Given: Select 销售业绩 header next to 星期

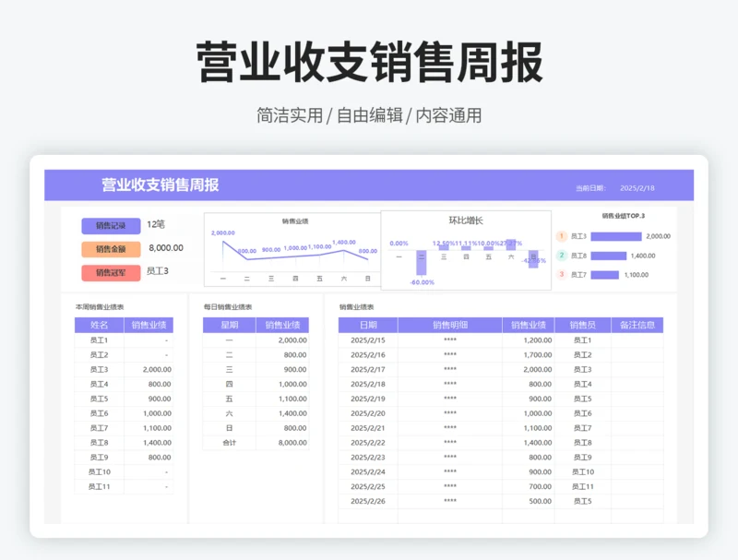Looking at the screenshot, I should pyautogui.click(x=282, y=325).
